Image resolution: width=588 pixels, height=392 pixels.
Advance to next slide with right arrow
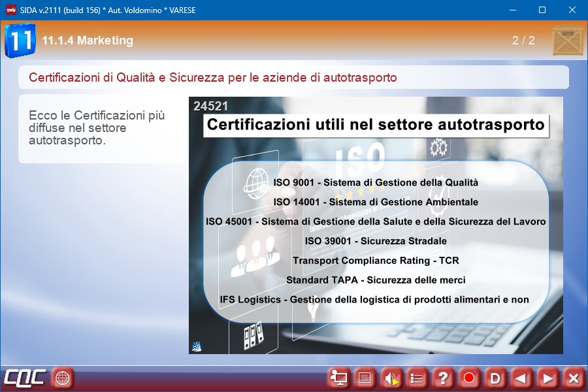coord(547,378)
